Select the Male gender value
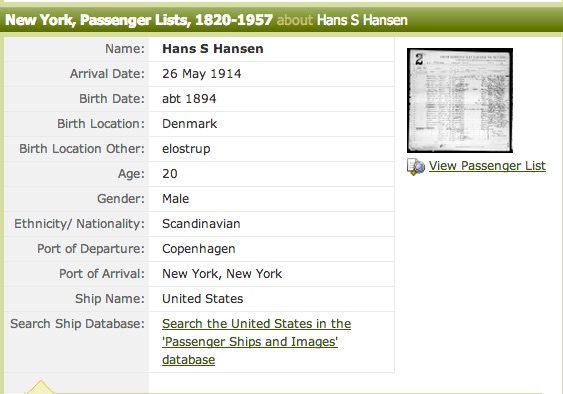Image resolution: width=563 pixels, height=394 pixels. [x=175, y=199]
